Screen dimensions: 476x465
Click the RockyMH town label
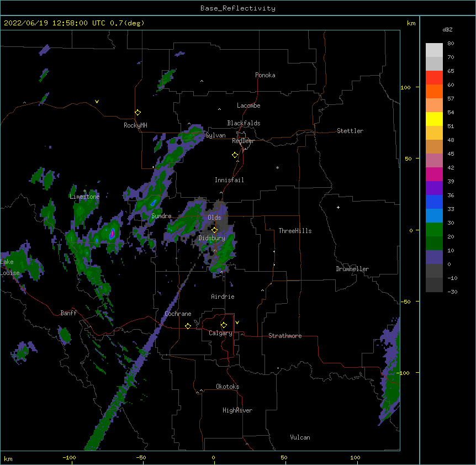pyautogui.click(x=135, y=125)
